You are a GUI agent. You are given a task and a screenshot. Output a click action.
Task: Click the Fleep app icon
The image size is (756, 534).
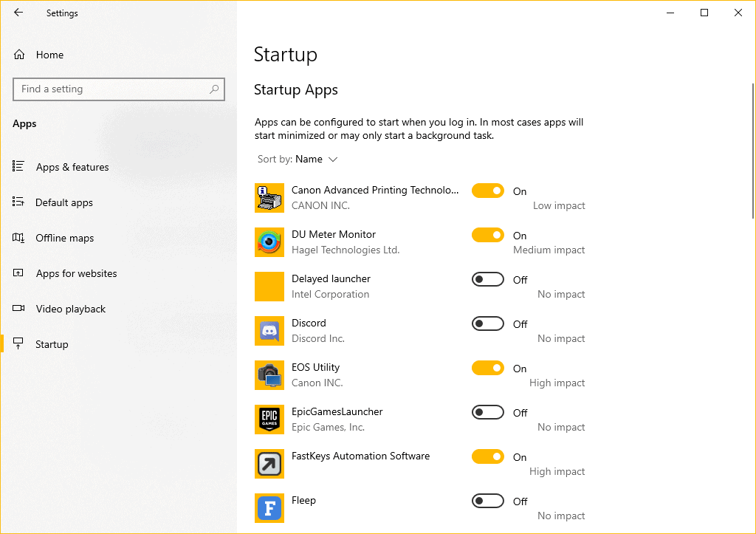pos(269,508)
